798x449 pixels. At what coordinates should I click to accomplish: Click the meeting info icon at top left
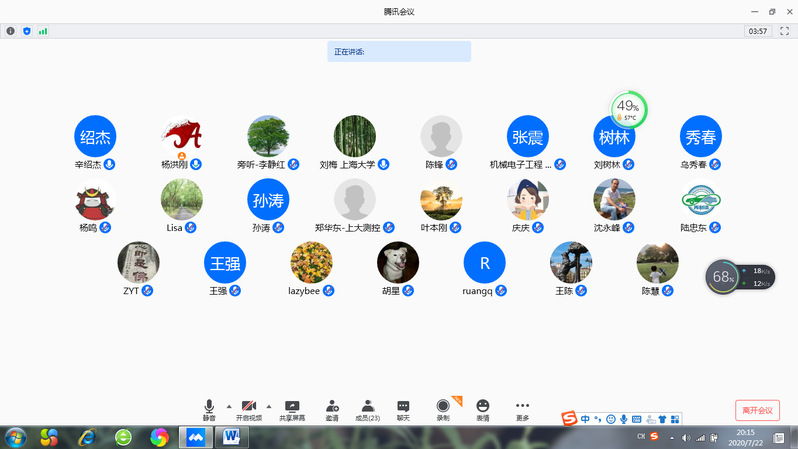11,31
